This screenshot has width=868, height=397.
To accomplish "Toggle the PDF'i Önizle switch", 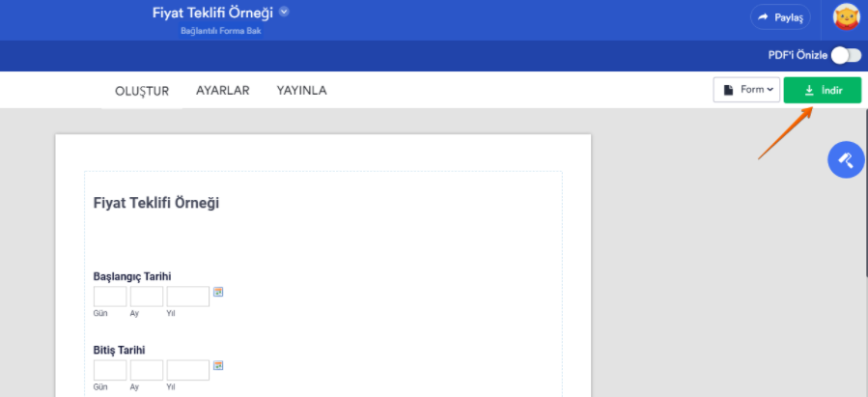I will tap(846, 55).
